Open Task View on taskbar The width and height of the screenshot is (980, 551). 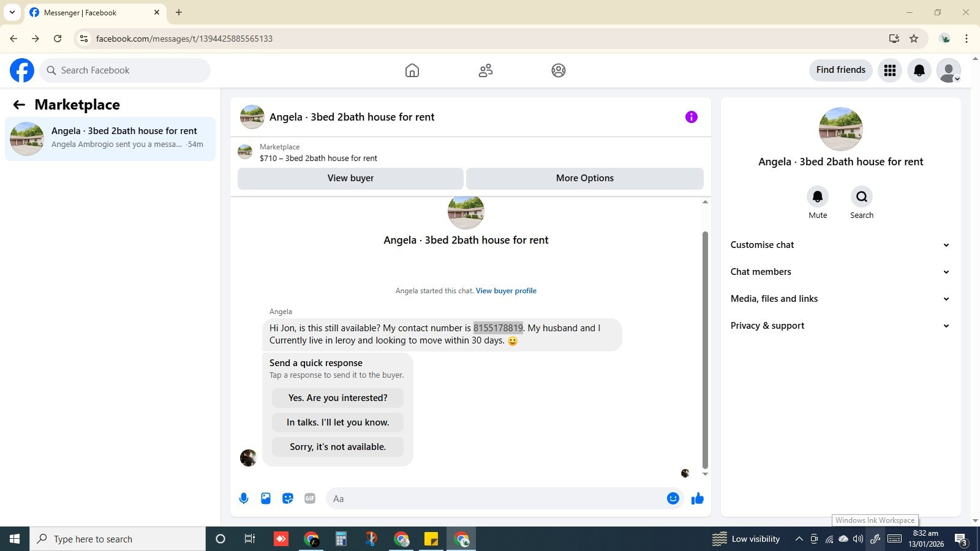(x=250, y=539)
